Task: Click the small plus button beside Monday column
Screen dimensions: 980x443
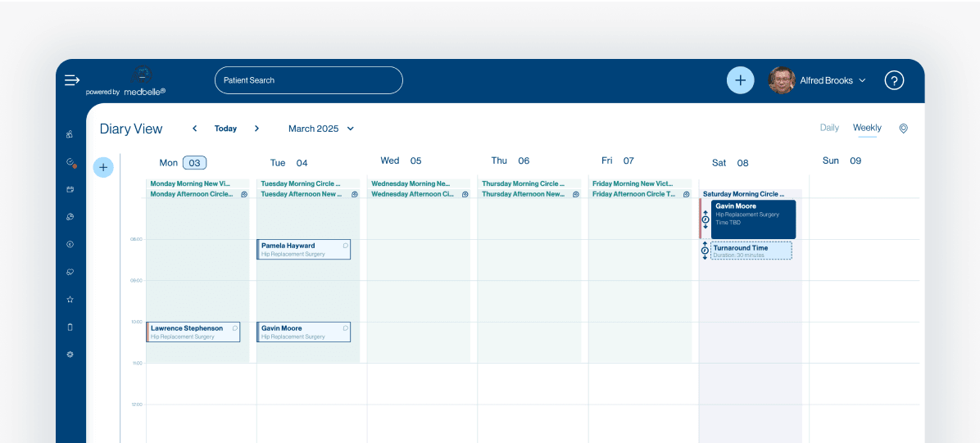Action: point(103,168)
